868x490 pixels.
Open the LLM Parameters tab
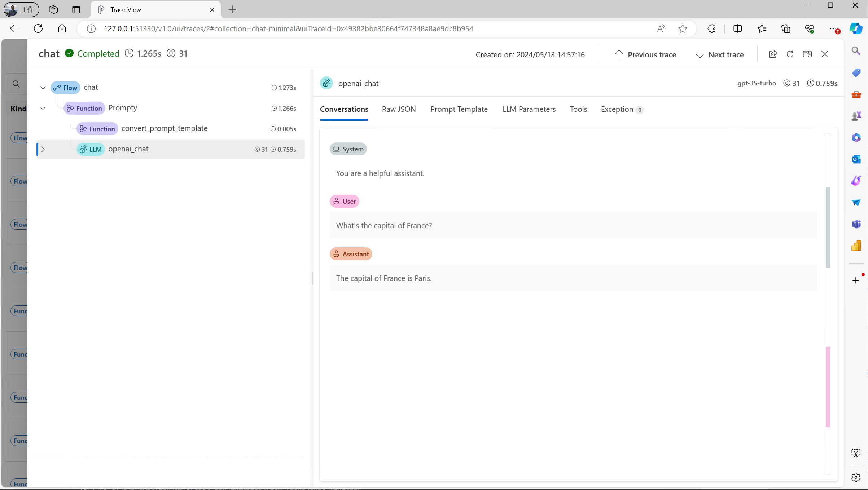(529, 109)
